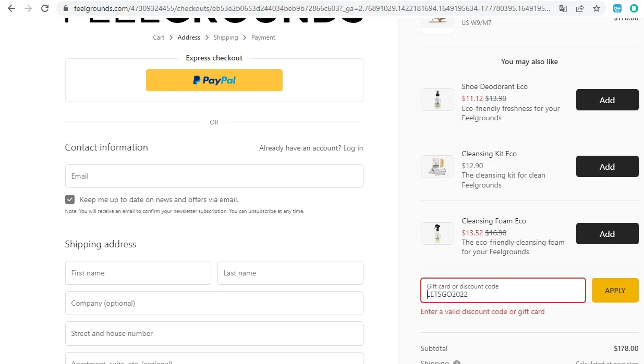Image resolution: width=644 pixels, height=364 pixels.
Task: Click the Cleansing Foam Eco title
Action: tap(494, 221)
